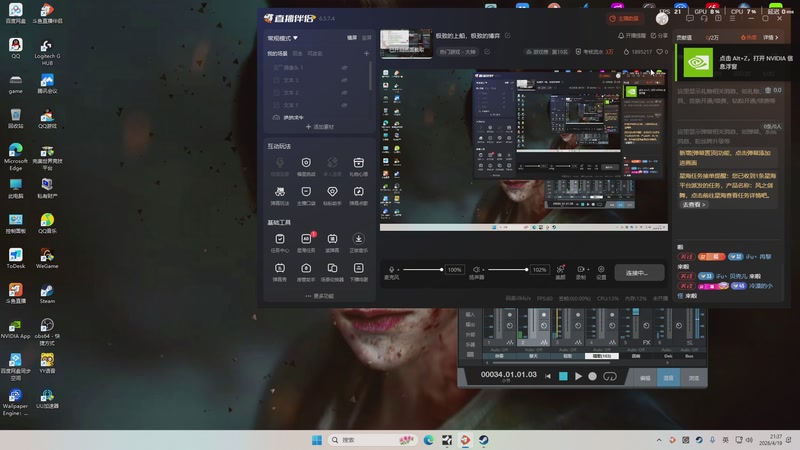Open the 房管助手 room manager tool
Image resolution: width=800 pixels, height=450 pixels.
[306, 271]
